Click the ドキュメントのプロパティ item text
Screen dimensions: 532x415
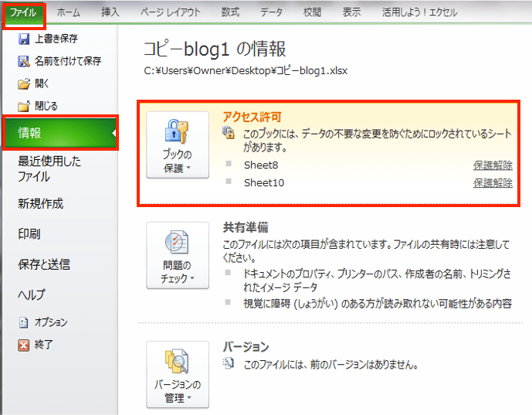[377, 281]
